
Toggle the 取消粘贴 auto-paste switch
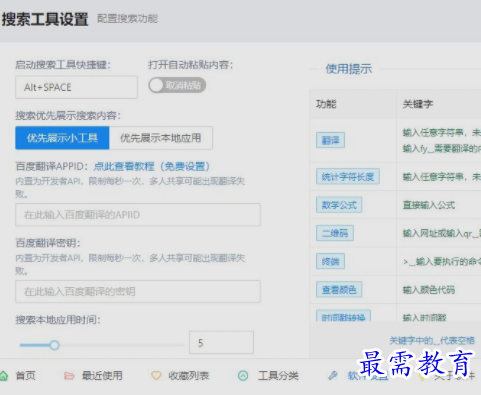coord(177,85)
